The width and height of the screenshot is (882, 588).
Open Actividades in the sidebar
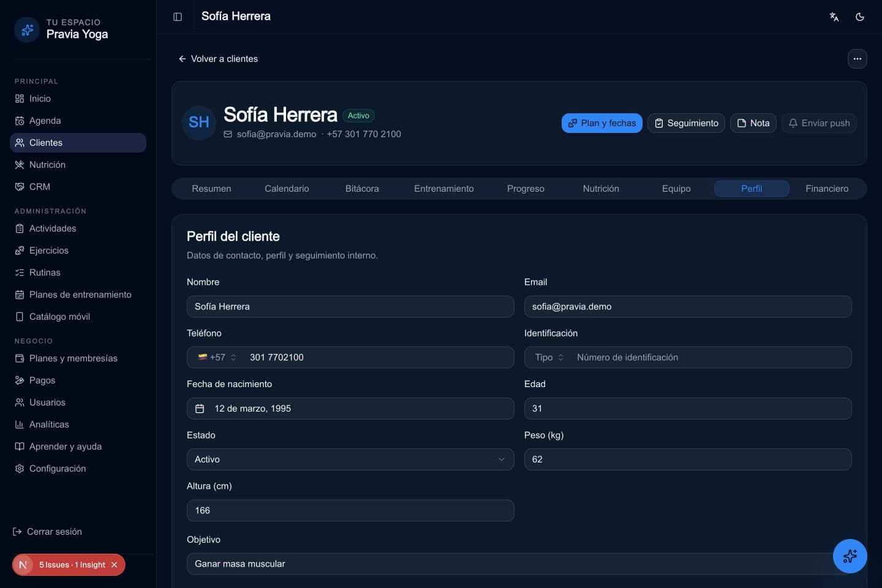(x=78, y=228)
